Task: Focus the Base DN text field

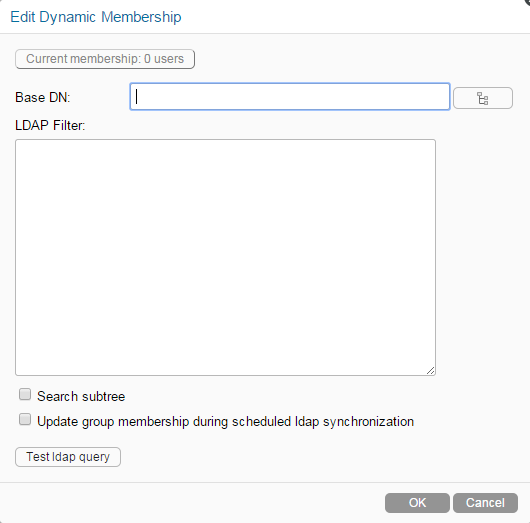Action: coord(290,97)
